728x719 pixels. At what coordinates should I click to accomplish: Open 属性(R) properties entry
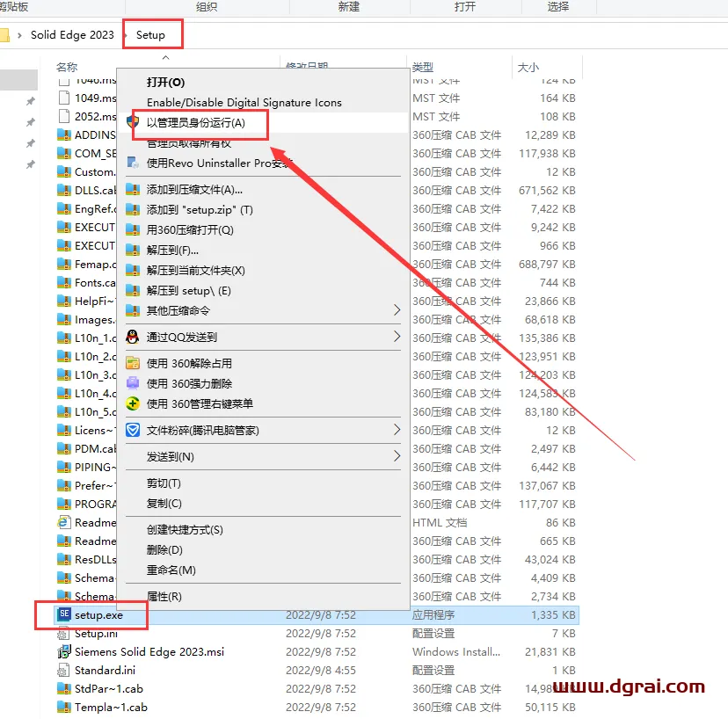tap(164, 597)
